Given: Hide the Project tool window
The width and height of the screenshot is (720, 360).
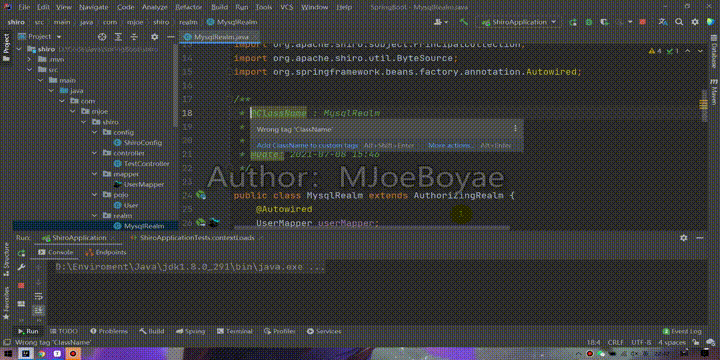Looking at the screenshot, I should point(170,37).
